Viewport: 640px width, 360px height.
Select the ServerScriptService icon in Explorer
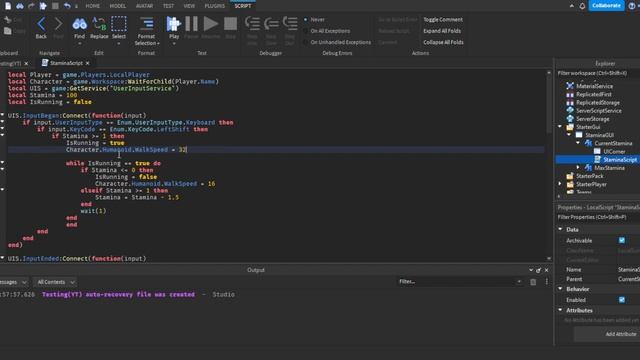click(x=570, y=111)
